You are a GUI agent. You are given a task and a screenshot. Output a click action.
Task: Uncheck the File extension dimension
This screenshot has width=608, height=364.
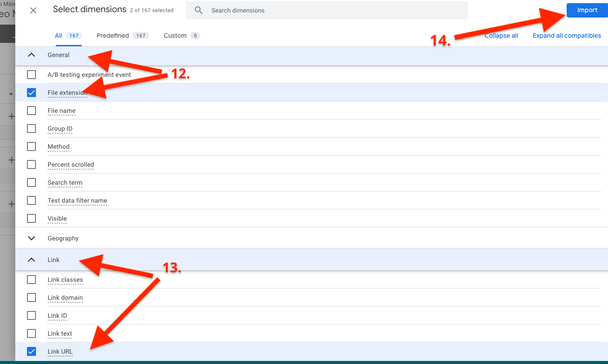click(x=31, y=93)
